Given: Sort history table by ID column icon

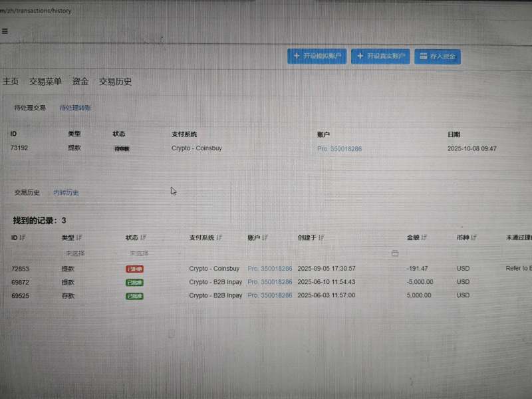Looking at the screenshot, I should pos(23,237).
